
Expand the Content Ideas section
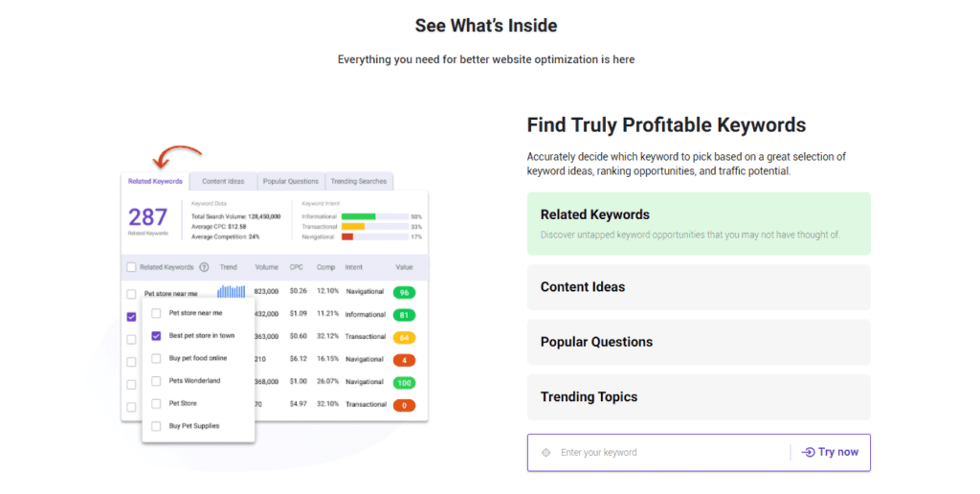point(699,287)
